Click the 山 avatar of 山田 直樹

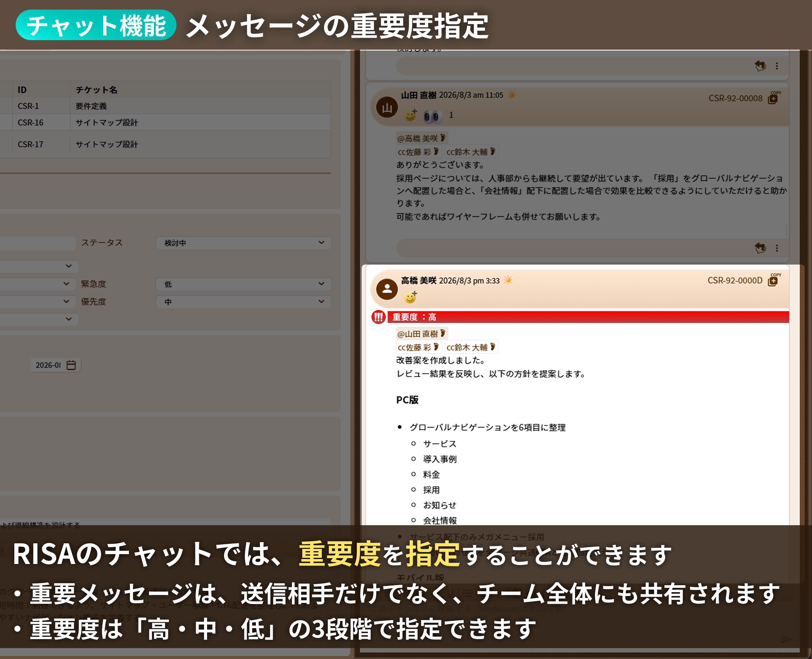click(387, 108)
